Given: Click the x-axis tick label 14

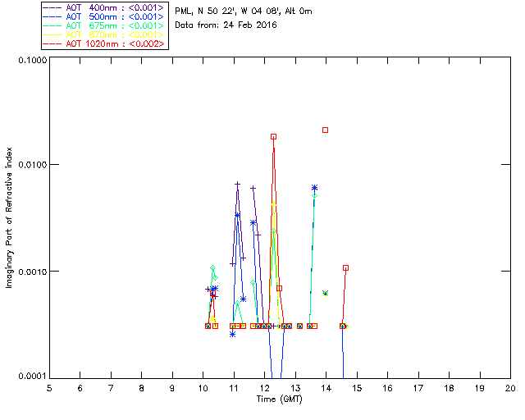Looking at the screenshot, I should pos(326,388).
